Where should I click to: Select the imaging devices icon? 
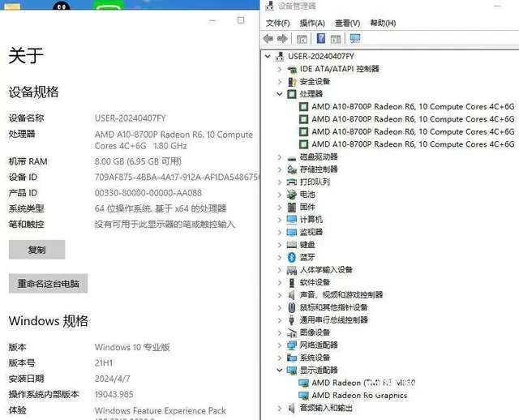(x=292, y=332)
